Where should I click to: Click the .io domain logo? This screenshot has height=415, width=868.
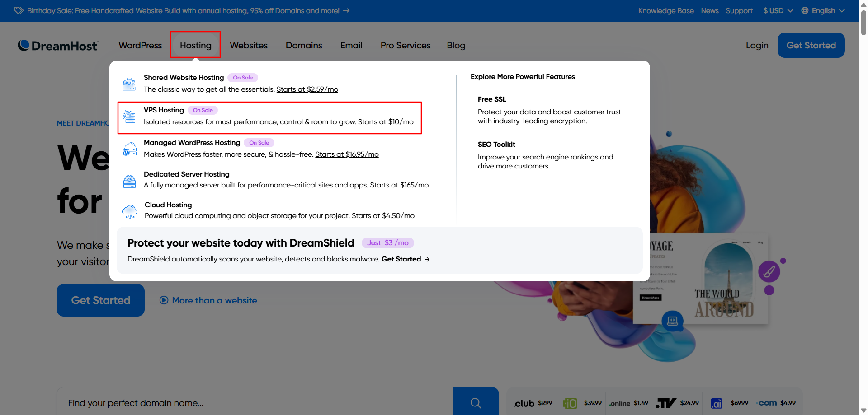point(570,403)
